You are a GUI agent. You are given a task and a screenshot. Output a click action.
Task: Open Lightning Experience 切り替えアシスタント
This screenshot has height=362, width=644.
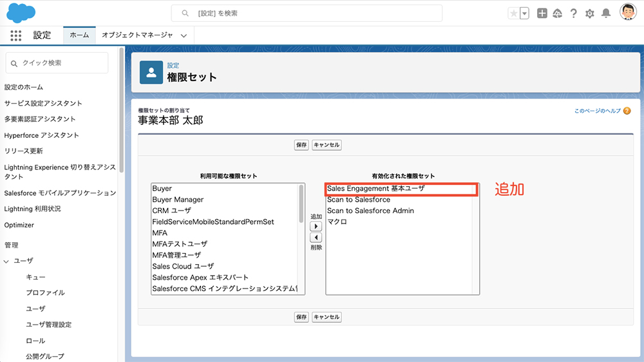[x=60, y=172]
